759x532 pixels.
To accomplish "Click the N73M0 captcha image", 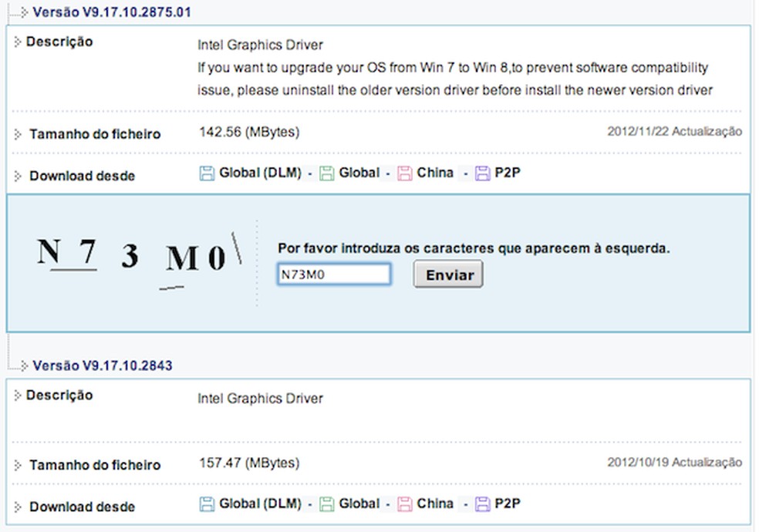I will click(140, 261).
